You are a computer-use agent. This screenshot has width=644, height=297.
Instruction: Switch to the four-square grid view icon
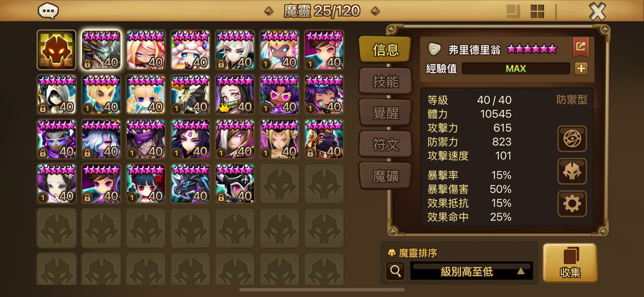(537, 12)
